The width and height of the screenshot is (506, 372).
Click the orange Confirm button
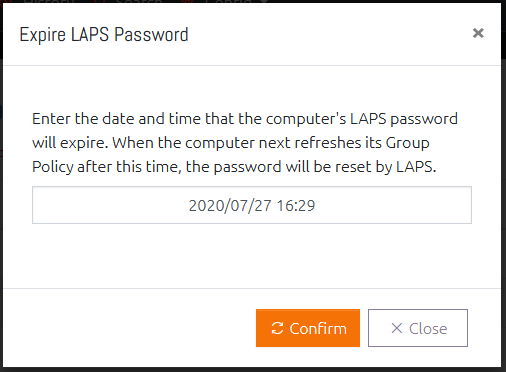pyautogui.click(x=308, y=328)
